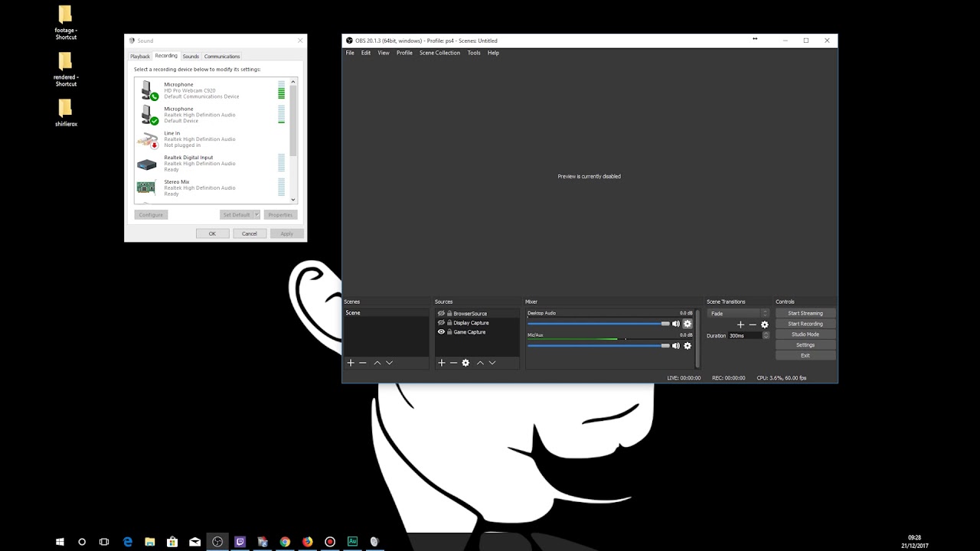Open the Profile menu in OBS
The height and width of the screenshot is (551, 980).
tap(404, 53)
